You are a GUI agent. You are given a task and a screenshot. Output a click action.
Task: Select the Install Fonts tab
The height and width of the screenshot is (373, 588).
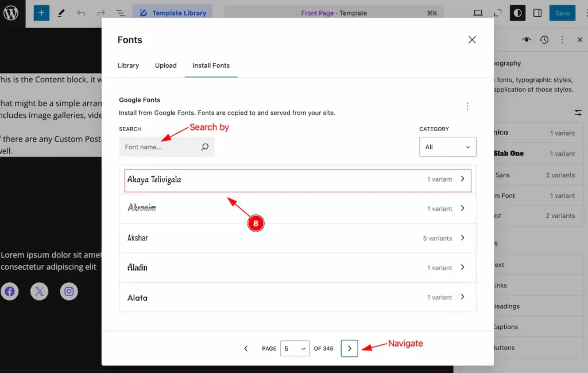pos(211,66)
